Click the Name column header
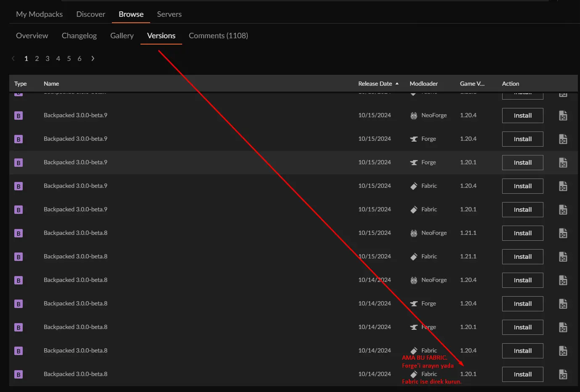 pos(51,84)
